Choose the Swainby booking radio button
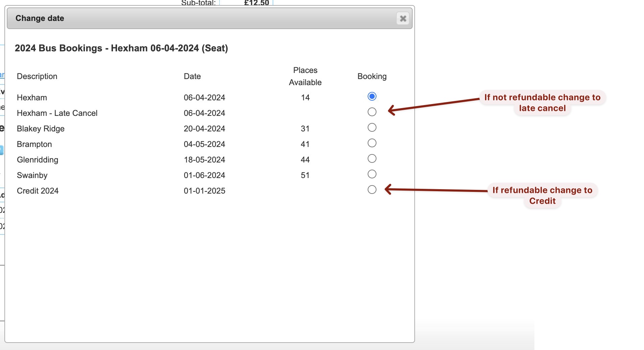This screenshot has height=350, width=644. point(372,174)
